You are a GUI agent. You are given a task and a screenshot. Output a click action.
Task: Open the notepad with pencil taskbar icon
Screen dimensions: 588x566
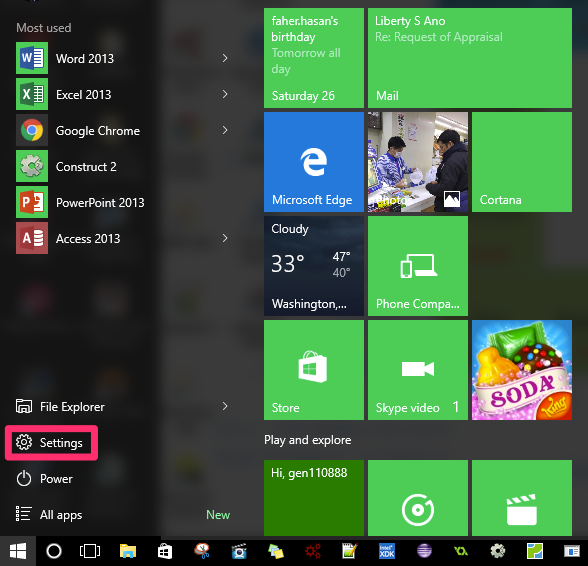(350, 551)
